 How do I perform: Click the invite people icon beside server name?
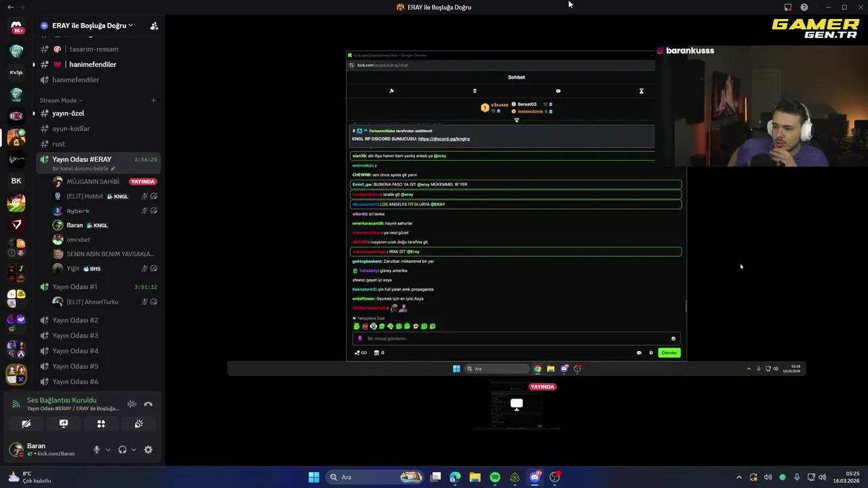154,26
